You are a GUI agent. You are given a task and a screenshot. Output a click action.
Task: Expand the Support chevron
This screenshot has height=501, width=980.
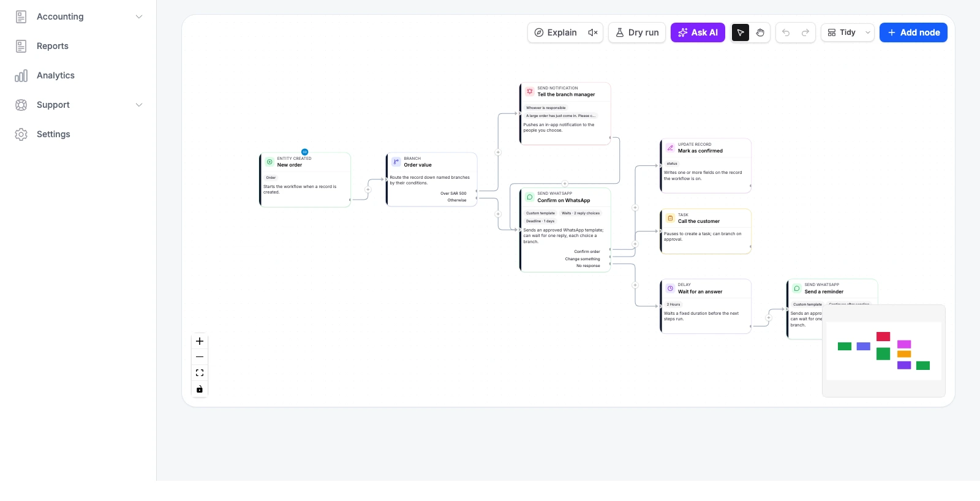click(139, 105)
